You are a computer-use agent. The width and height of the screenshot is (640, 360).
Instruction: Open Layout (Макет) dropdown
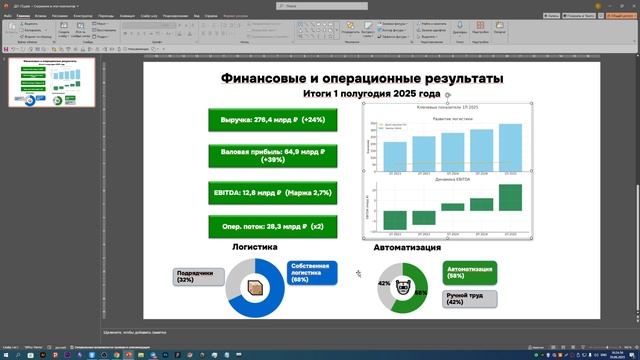(x=100, y=24)
